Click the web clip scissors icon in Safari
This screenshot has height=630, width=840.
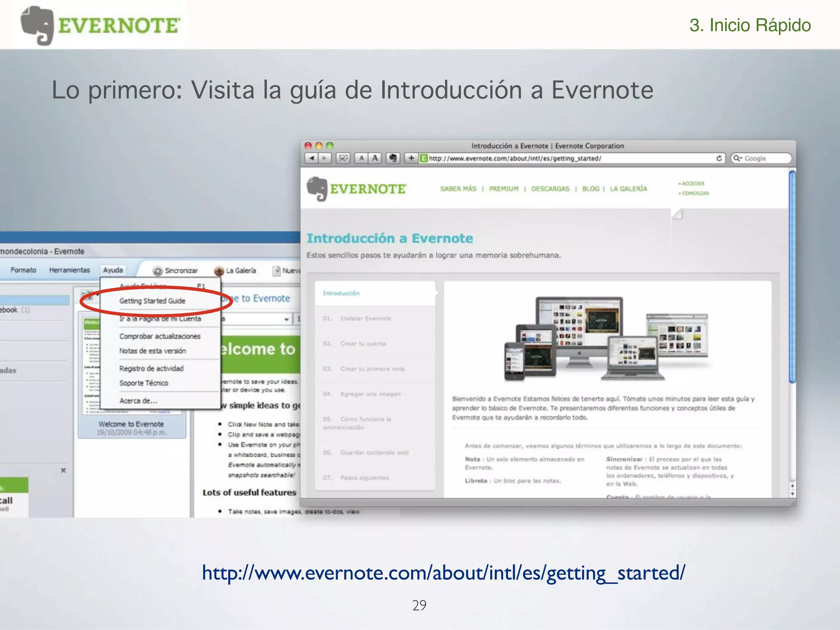[x=343, y=158]
